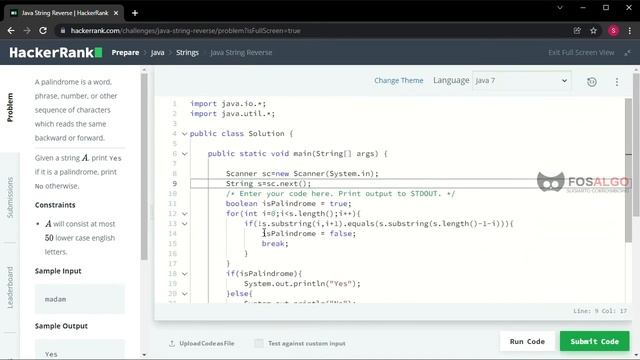
Task: Click the browser forward arrow
Action: tap(27, 31)
